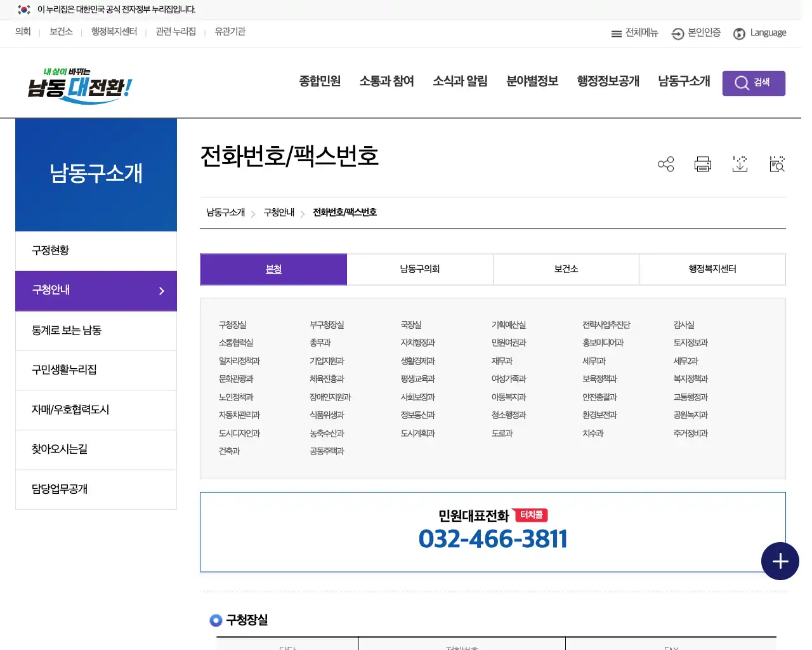
Task: Switch to the 보건소 tab
Action: click(x=566, y=269)
